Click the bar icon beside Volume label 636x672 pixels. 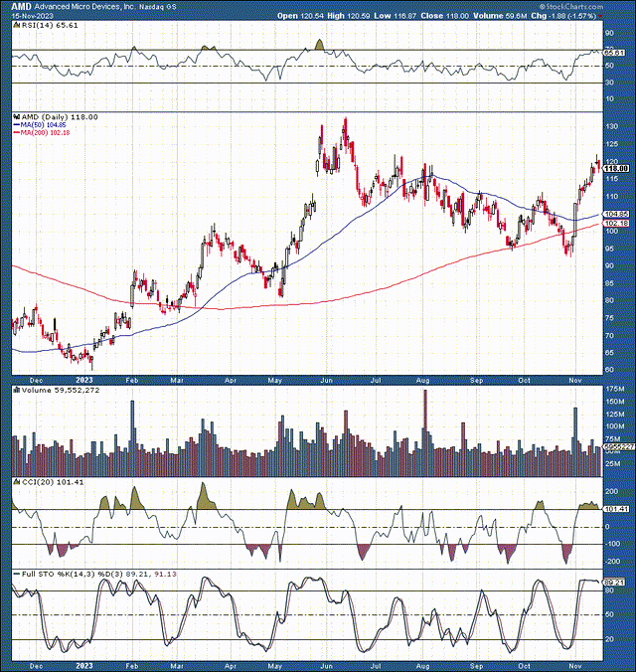point(17,390)
